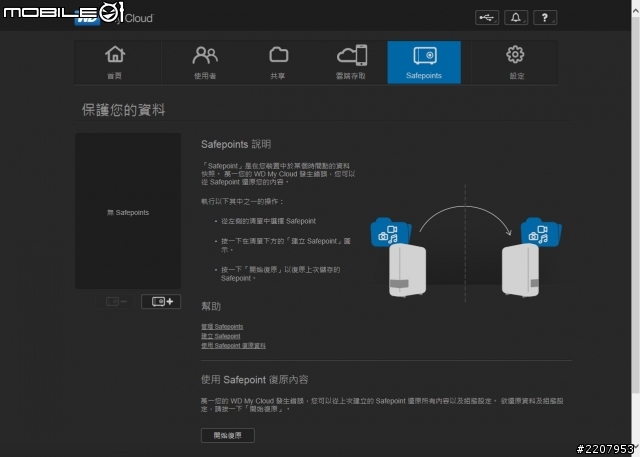Open the help question mark icon

[545, 18]
